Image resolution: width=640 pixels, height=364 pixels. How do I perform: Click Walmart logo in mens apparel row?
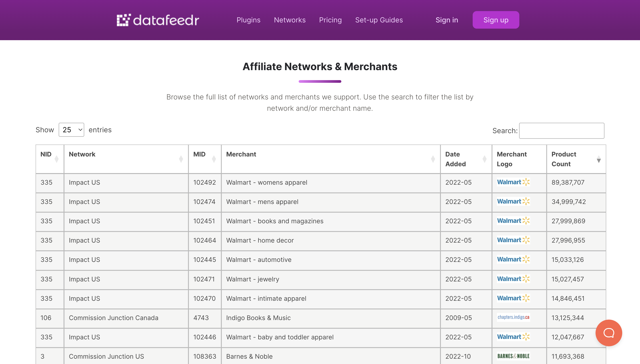513,202
